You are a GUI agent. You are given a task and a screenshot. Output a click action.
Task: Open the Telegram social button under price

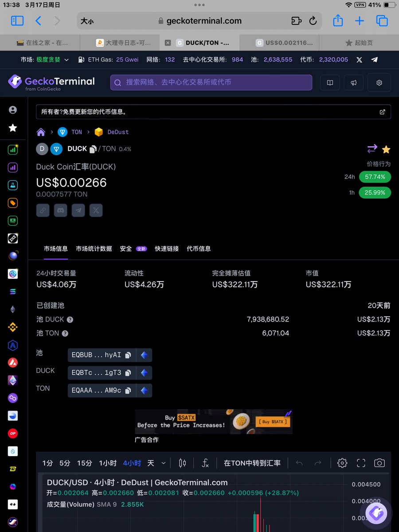(78, 210)
